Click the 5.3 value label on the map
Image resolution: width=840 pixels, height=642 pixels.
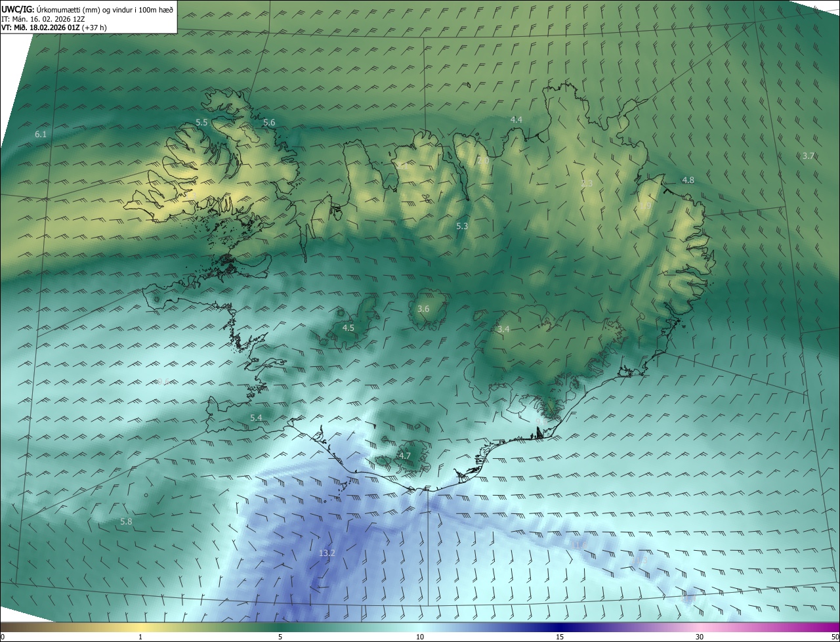462,226
